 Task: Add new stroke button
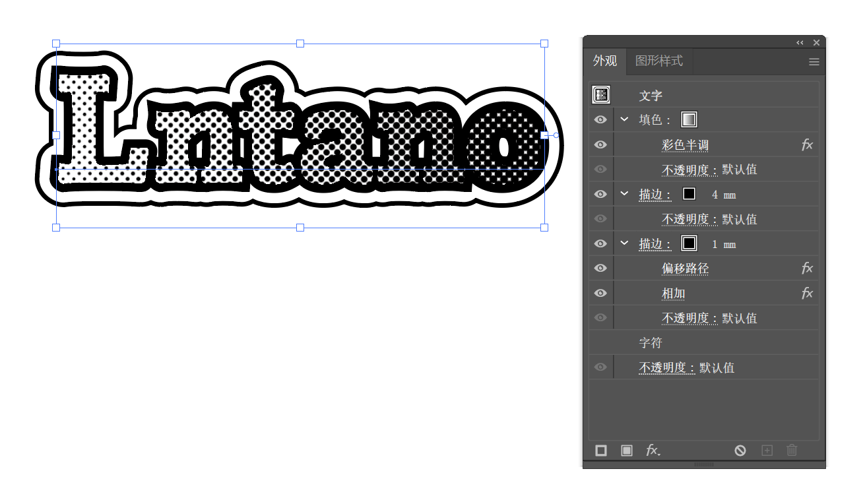tap(601, 451)
